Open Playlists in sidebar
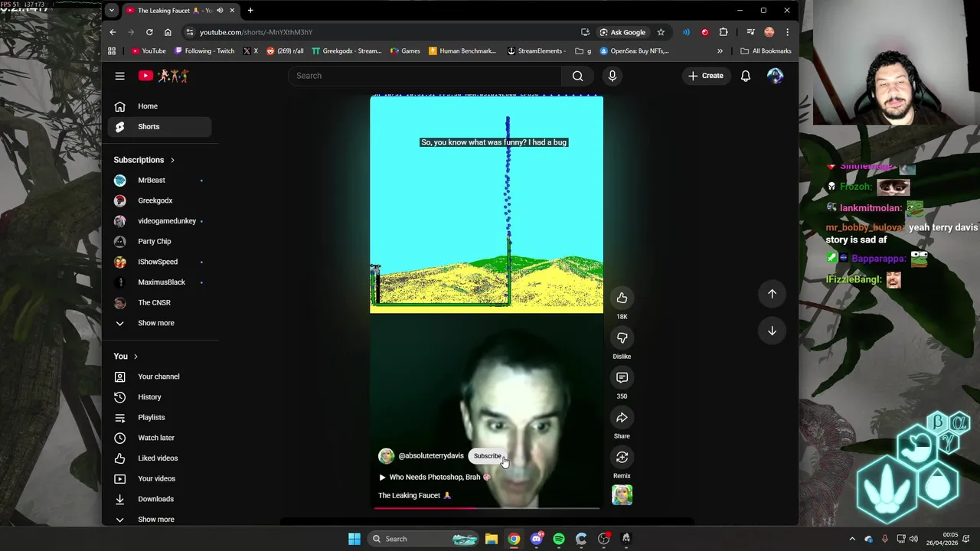980x551 pixels. 158,417
